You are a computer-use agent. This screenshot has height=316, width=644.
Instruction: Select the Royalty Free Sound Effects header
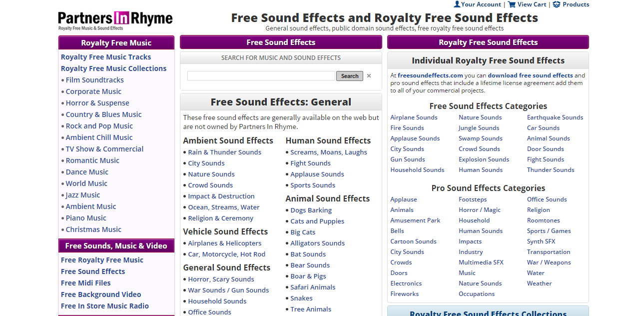coord(488,42)
